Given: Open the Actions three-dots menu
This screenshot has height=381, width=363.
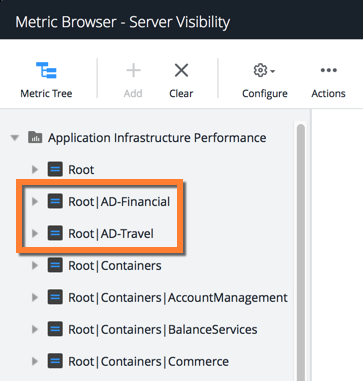Looking at the screenshot, I should coord(329,70).
